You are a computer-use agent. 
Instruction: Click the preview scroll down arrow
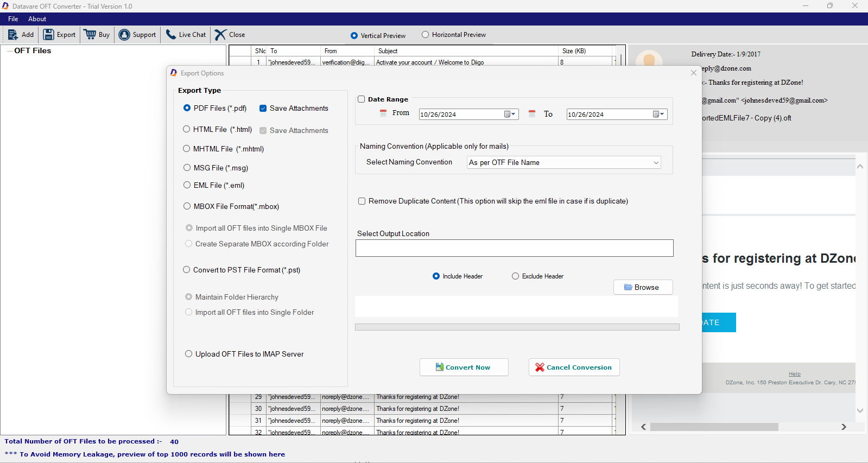[x=860, y=411]
